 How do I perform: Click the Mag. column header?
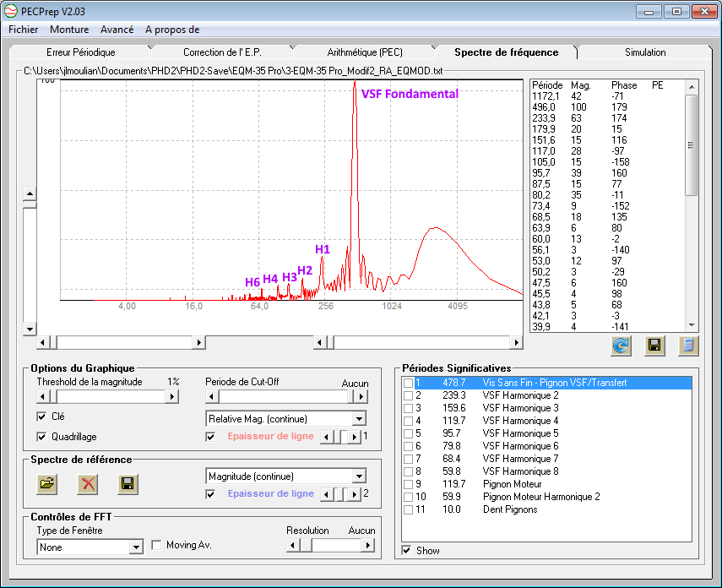coord(580,85)
